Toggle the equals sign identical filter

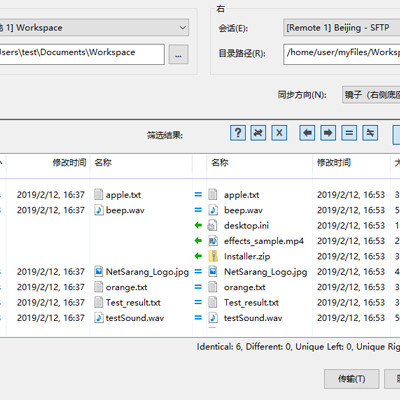click(349, 133)
